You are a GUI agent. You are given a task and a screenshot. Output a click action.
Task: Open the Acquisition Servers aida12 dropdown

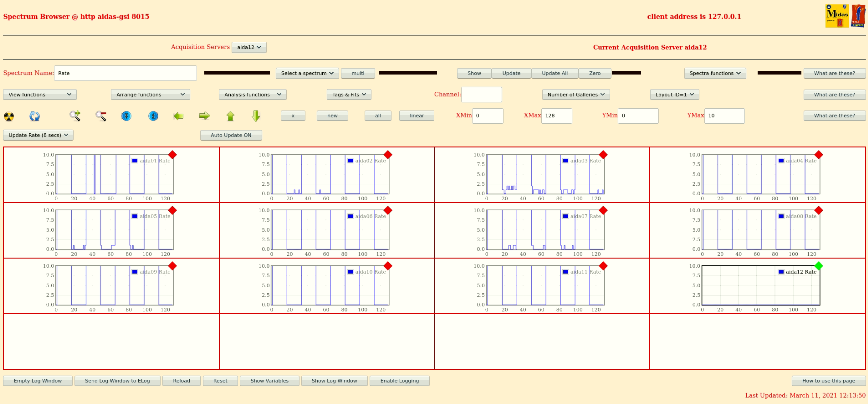249,47
